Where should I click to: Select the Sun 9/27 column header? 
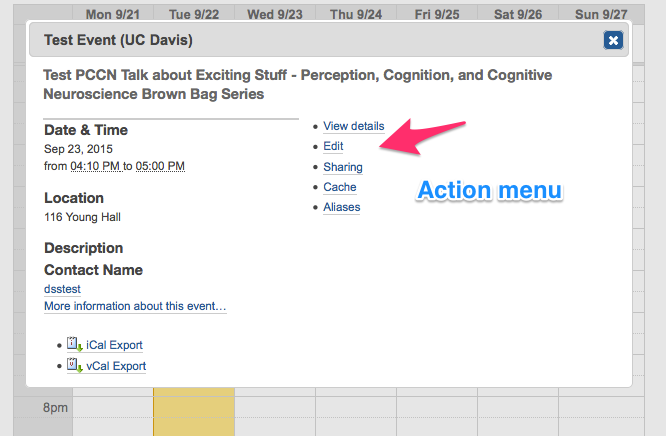(x=599, y=14)
